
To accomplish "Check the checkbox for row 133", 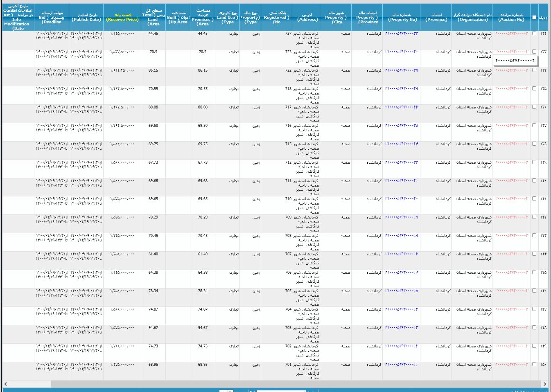I will point(534,52).
